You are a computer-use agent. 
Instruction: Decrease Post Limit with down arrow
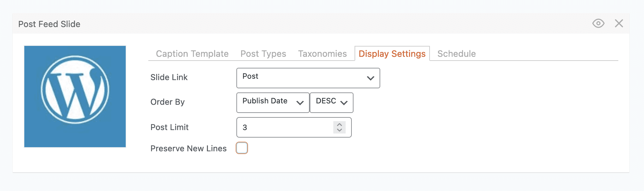(339, 130)
